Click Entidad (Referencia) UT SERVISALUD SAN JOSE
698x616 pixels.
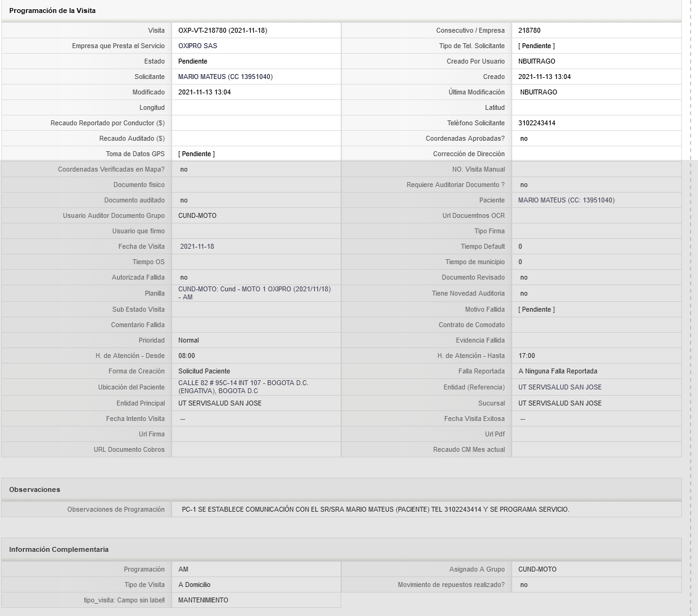pyautogui.click(x=560, y=387)
